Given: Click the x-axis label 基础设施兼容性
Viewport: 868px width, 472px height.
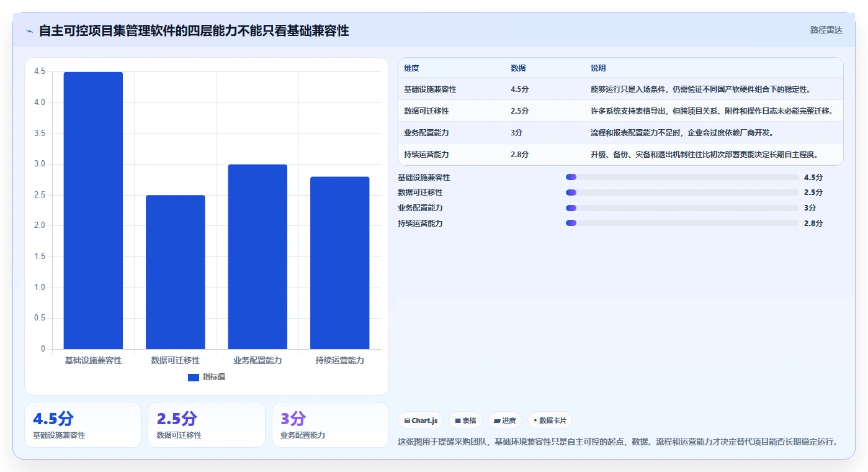Looking at the screenshot, I should click(x=93, y=360).
